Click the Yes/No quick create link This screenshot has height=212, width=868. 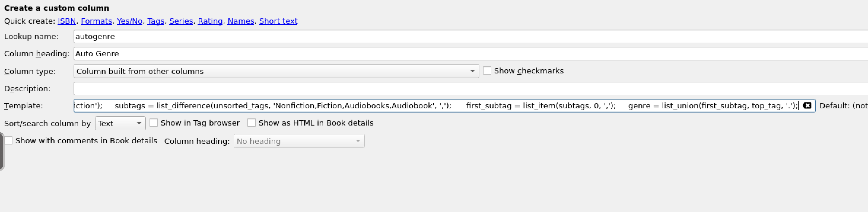point(129,21)
